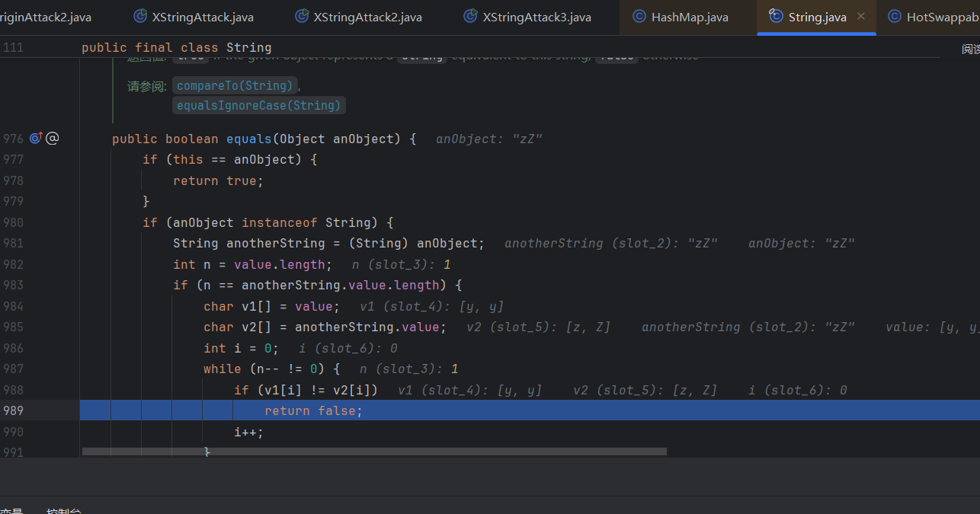Click the editor's horizontal scrollbar

click(x=373, y=452)
